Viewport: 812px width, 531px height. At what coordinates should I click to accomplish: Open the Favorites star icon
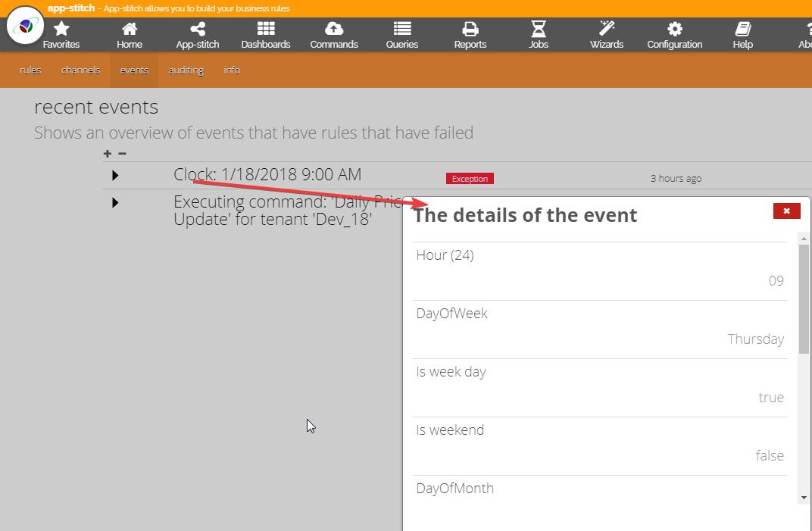[61, 30]
